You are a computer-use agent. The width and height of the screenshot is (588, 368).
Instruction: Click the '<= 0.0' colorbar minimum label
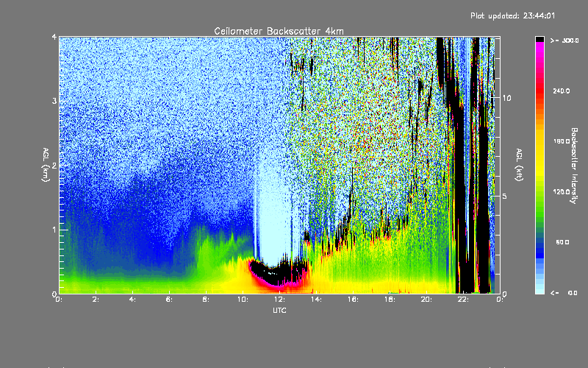click(564, 293)
